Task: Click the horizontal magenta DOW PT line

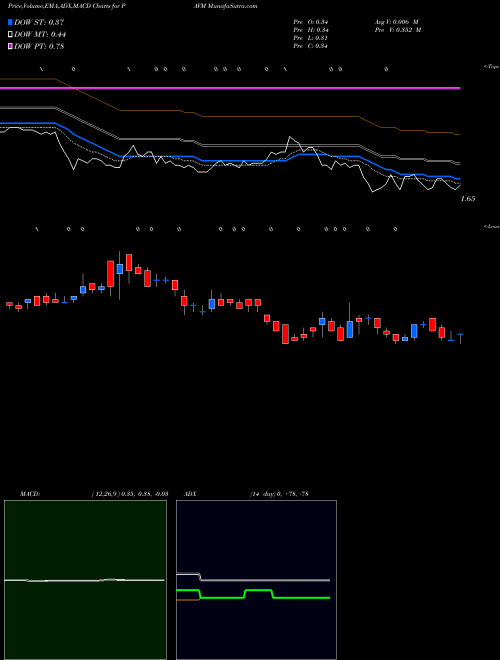Action: point(230,88)
